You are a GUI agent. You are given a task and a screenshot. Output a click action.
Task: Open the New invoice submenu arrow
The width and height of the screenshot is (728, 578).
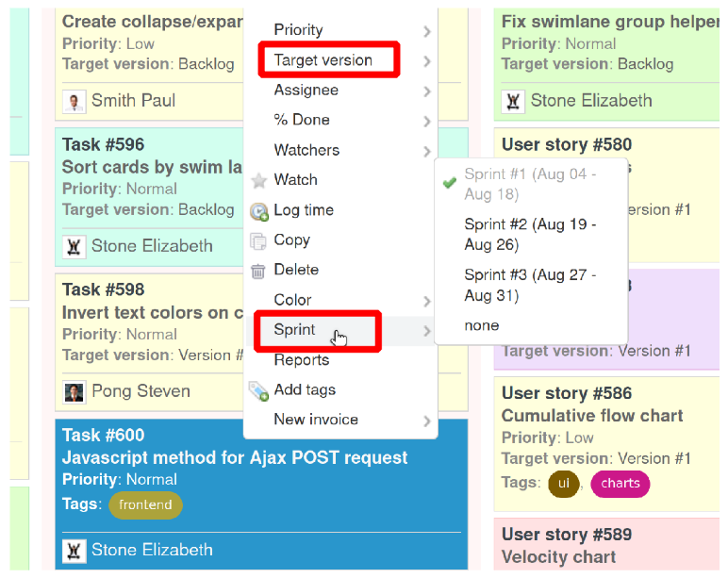click(x=427, y=421)
